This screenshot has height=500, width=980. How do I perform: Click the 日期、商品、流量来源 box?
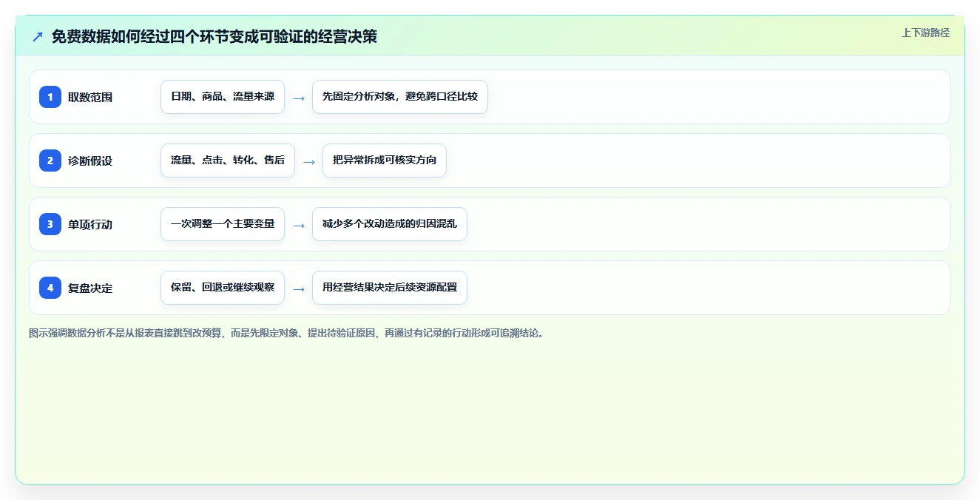point(223,97)
